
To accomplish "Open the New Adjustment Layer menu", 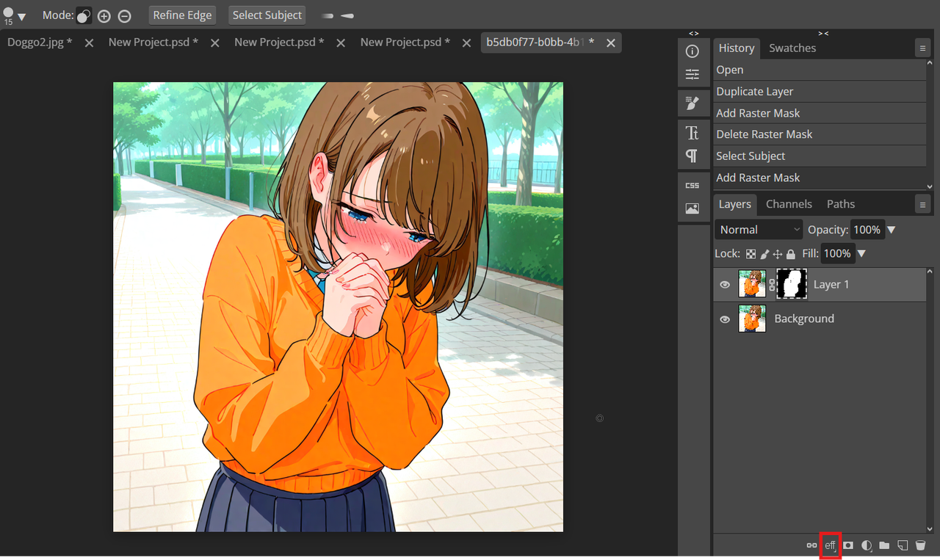I will 867,545.
